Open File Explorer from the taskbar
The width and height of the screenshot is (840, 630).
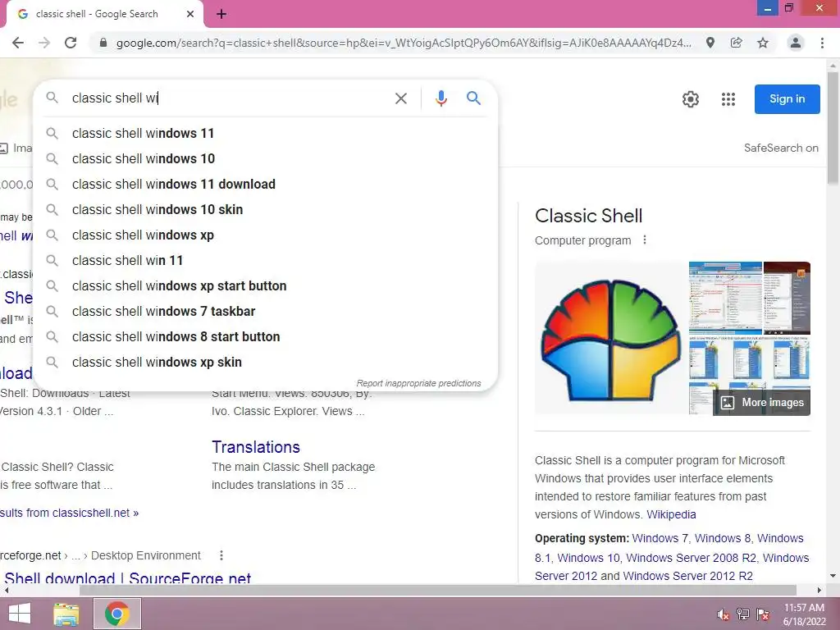click(x=66, y=614)
